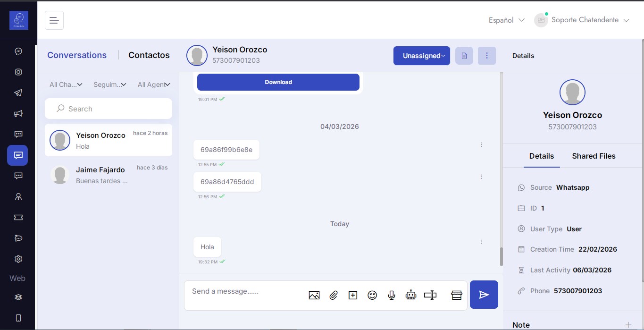
Task: Open the Español language dropdown
Action: (x=506, y=20)
